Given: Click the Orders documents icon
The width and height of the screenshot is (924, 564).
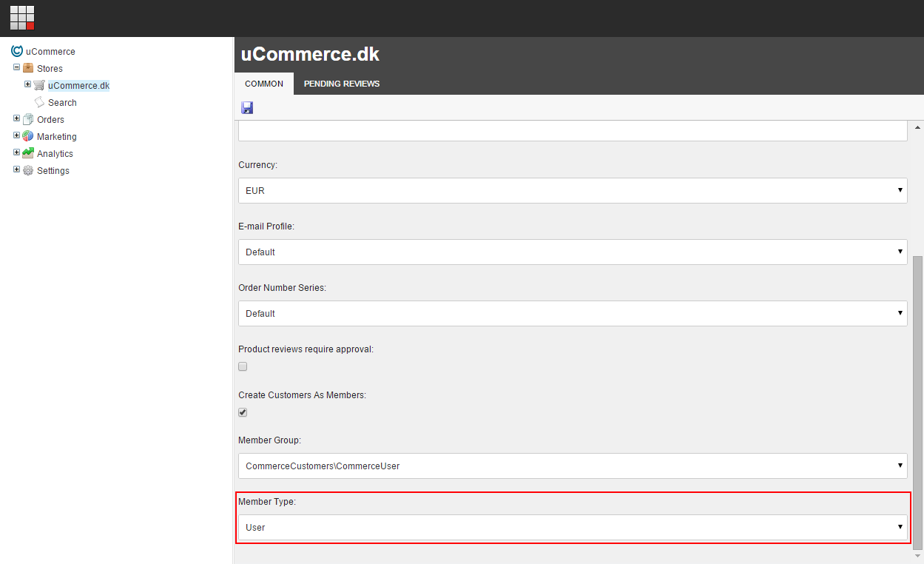Looking at the screenshot, I should coord(28,119).
